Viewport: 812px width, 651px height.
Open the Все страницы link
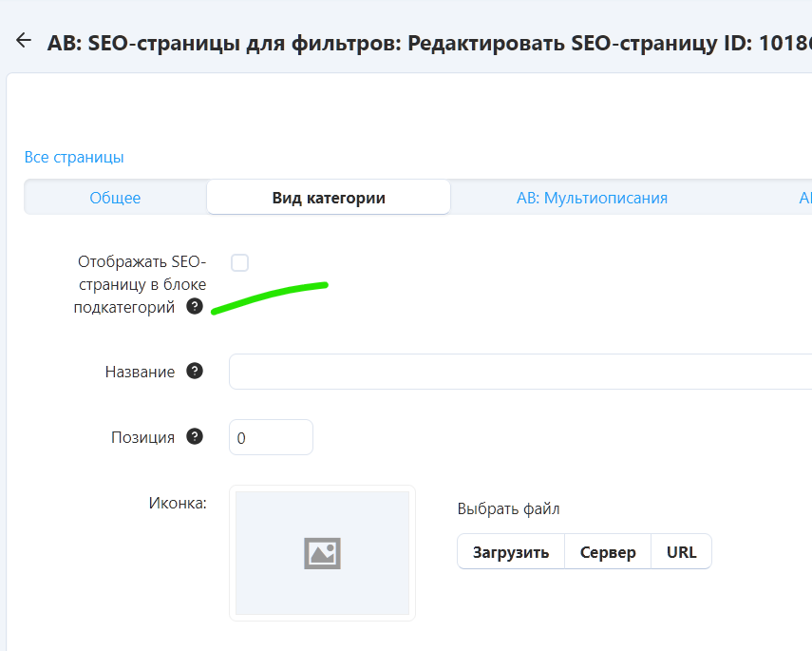[x=74, y=157]
